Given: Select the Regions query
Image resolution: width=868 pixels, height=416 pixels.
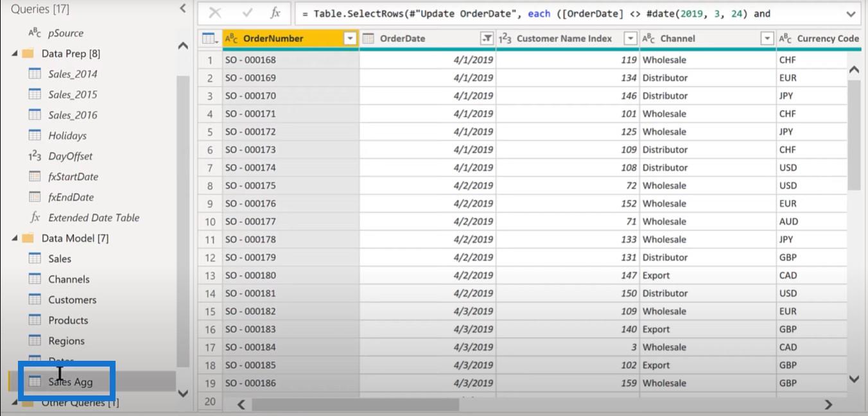Looking at the screenshot, I should [x=66, y=341].
